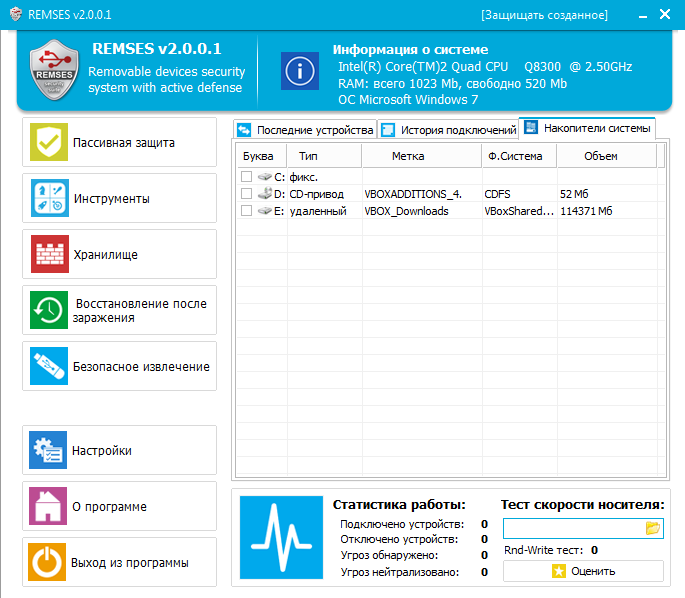The image size is (685, 598).
Task: Click Выход из программы
Action: (x=119, y=562)
